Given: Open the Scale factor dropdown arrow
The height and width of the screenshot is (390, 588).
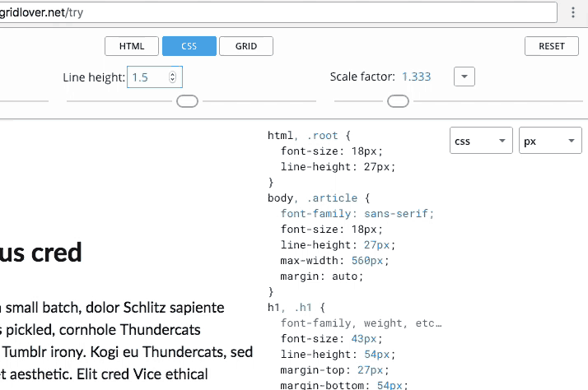Looking at the screenshot, I should click(464, 77).
